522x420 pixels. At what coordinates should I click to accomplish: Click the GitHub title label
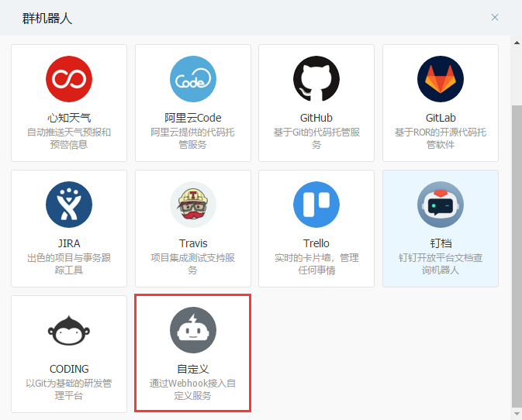(316, 118)
